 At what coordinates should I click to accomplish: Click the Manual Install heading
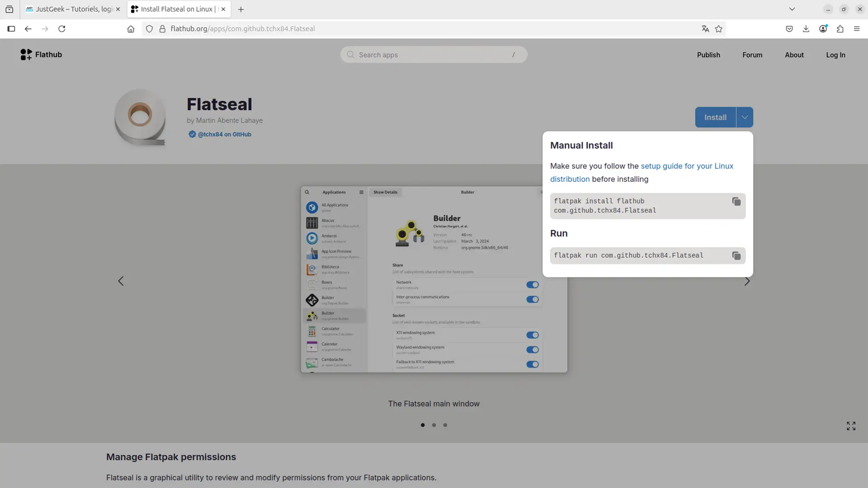(x=581, y=145)
